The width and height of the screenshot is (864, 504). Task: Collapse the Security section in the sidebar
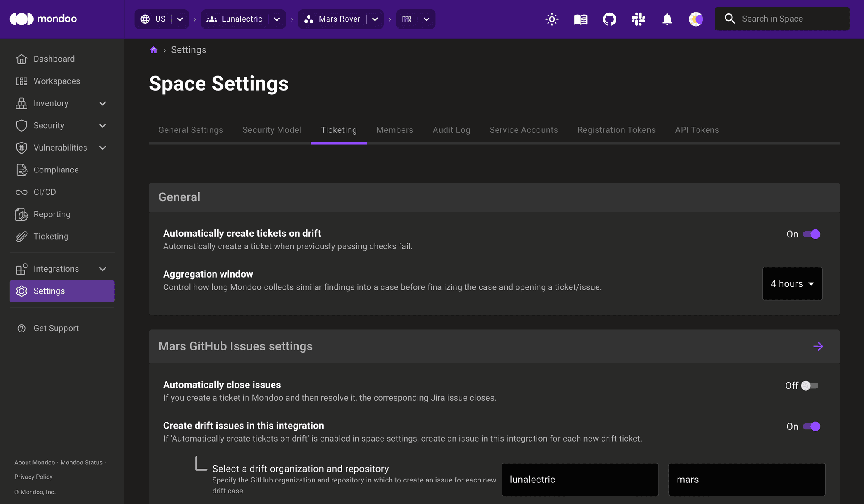coord(103,125)
